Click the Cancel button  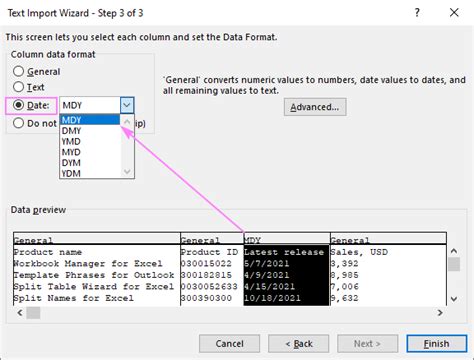point(229,344)
